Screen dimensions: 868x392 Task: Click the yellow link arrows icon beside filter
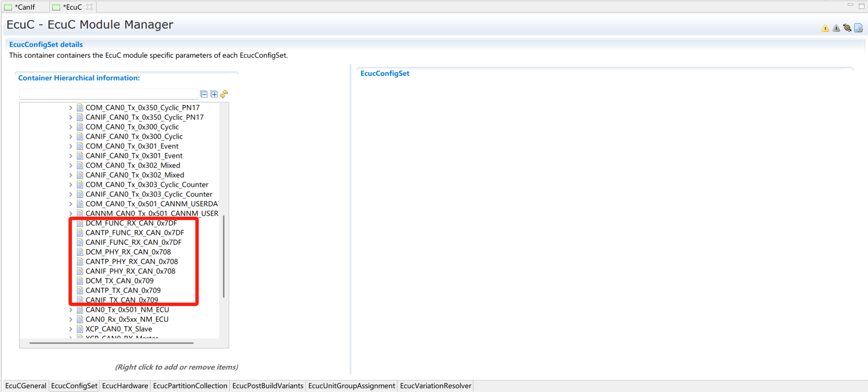click(224, 94)
